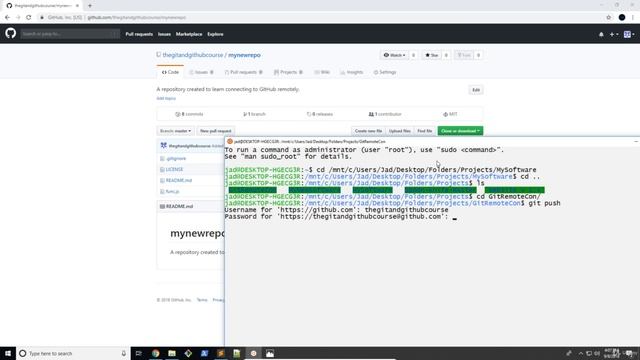Expand the Branch: master dropdown
Viewport: 640px width, 360px height.
coord(176,131)
